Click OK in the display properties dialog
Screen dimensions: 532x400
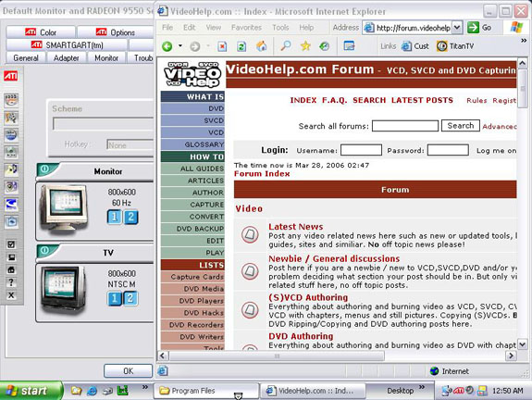(129, 370)
